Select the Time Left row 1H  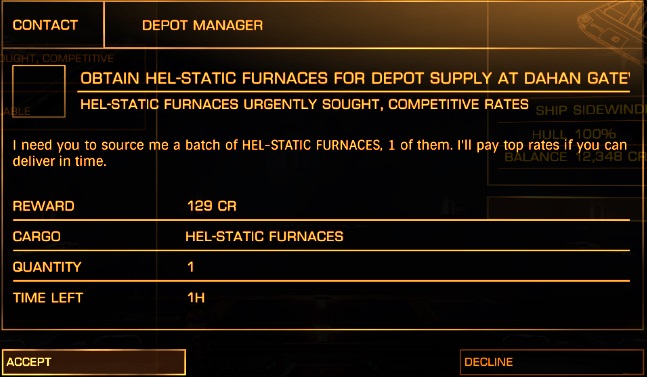pos(321,297)
